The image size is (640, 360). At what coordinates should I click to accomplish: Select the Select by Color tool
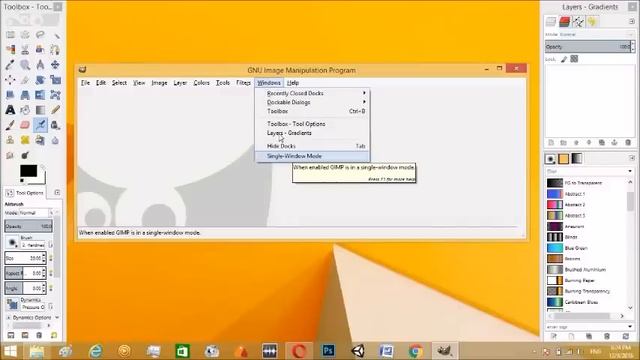pos(10,50)
